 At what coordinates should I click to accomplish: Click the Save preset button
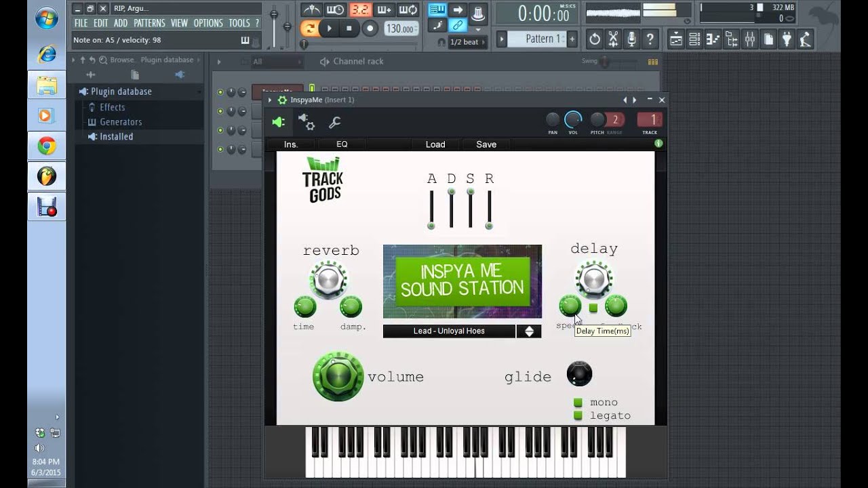[486, 144]
